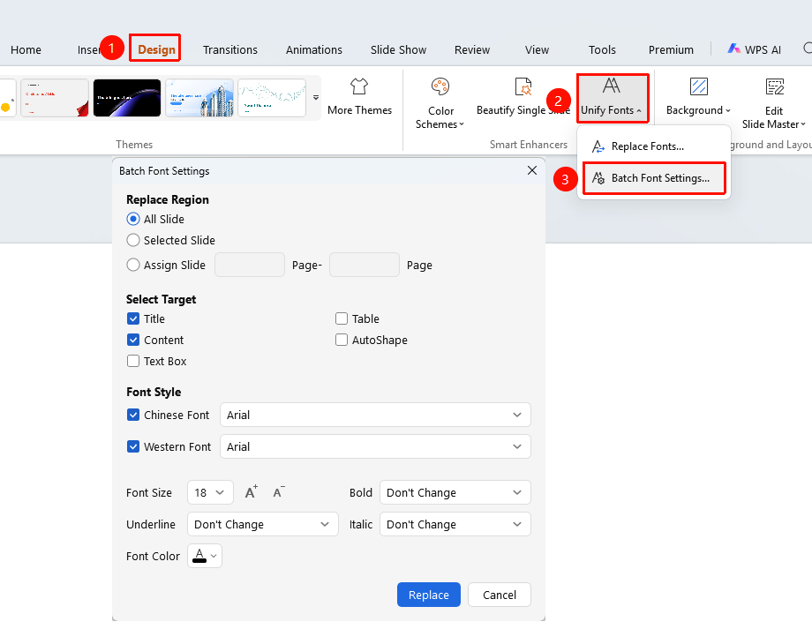812x644 pixels.
Task: Open the Slide Show tab
Action: (398, 49)
